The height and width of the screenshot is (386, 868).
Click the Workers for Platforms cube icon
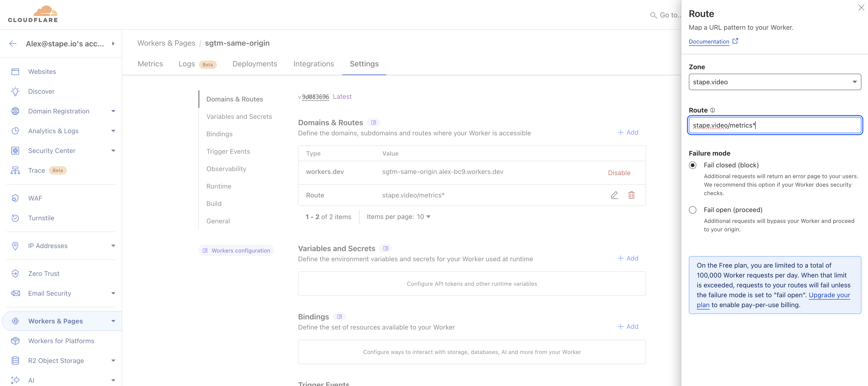tap(15, 341)
